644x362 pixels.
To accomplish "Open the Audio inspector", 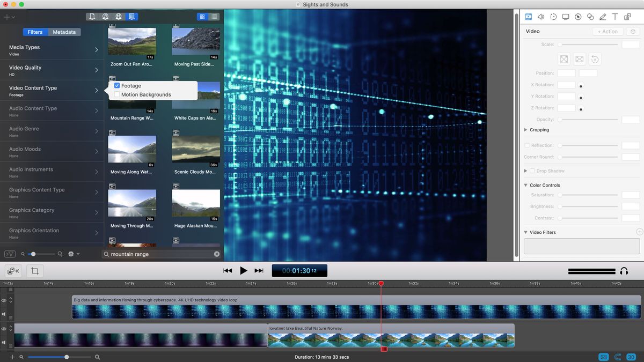I will point(541,17).
